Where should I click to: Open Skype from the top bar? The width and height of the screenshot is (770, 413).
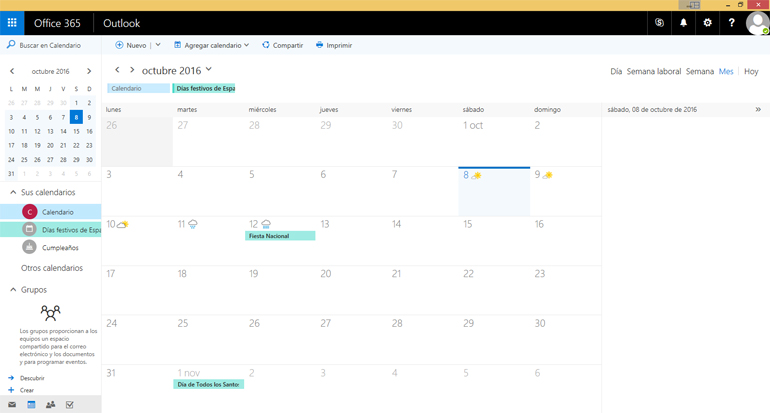(x=659, y=23)
